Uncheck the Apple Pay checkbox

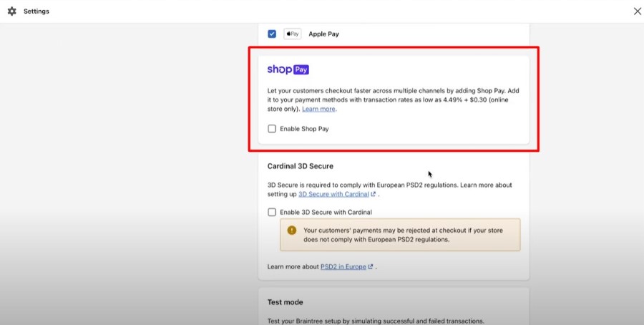click(x=272, y=34)
